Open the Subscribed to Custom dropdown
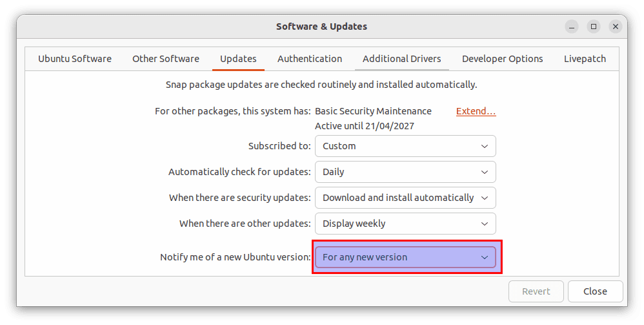This screenshot has height=325, width=644. point(405,146)
